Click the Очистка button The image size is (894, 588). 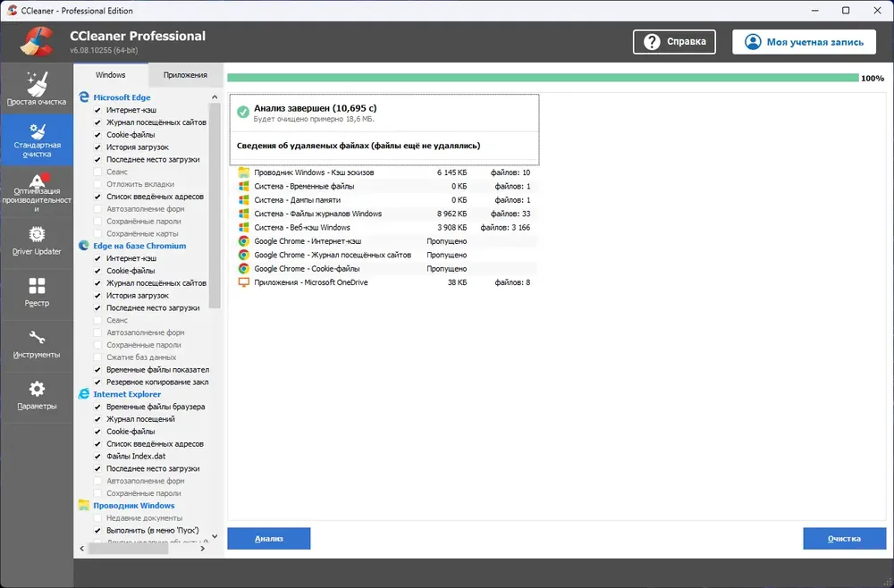(845, 539)
